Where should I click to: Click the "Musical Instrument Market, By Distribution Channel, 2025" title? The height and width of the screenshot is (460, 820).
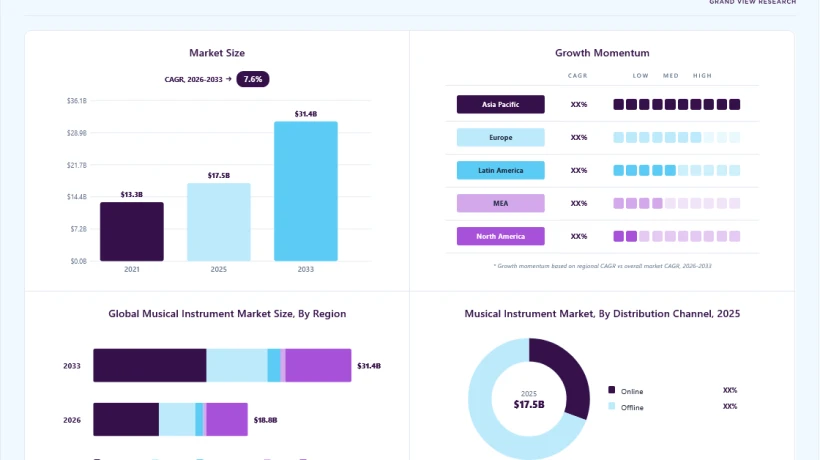coord(602,314)
